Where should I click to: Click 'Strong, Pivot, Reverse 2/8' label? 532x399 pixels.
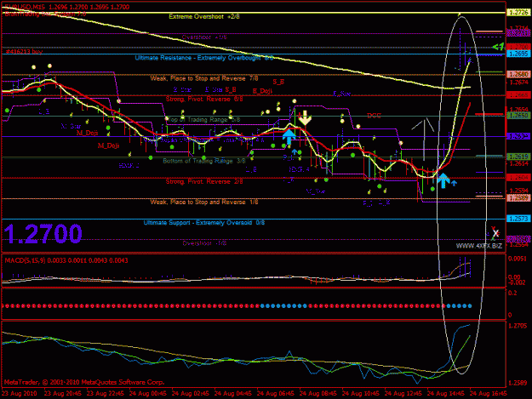204,182
